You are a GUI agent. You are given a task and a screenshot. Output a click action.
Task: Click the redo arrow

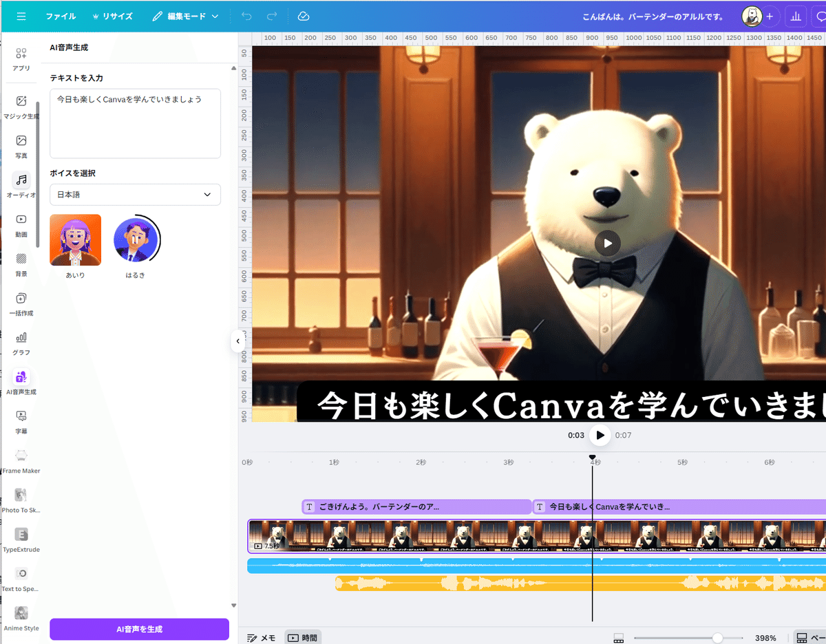click(x=272, y=16)
